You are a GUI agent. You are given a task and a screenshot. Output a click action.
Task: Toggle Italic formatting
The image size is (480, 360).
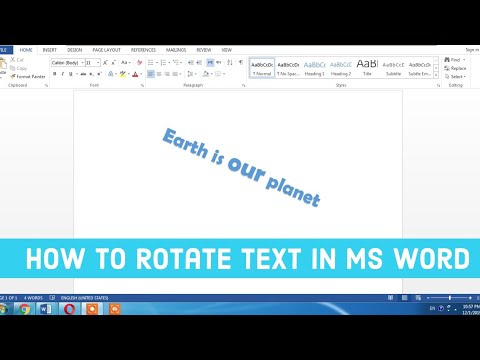pos(62,74)
